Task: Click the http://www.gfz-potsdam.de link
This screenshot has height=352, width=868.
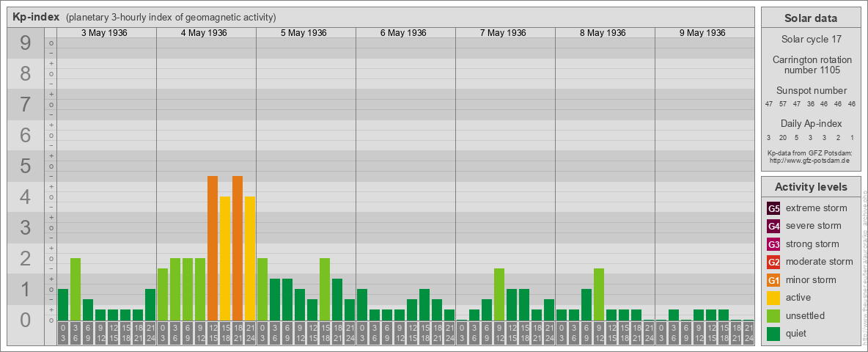Action: (810, 160)
